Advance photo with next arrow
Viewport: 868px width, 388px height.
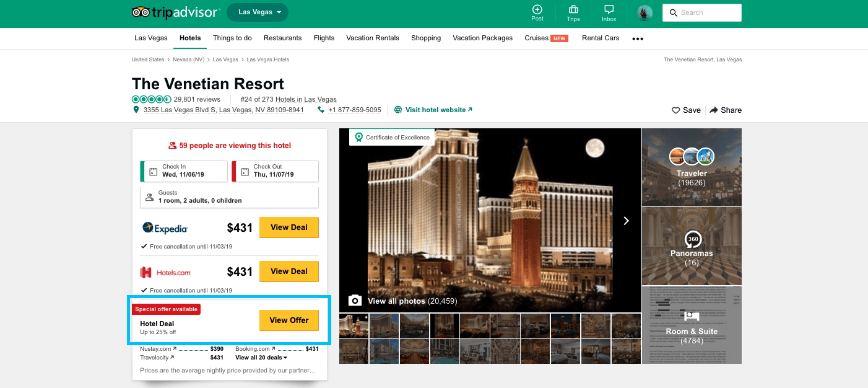[x=626, y=221]
